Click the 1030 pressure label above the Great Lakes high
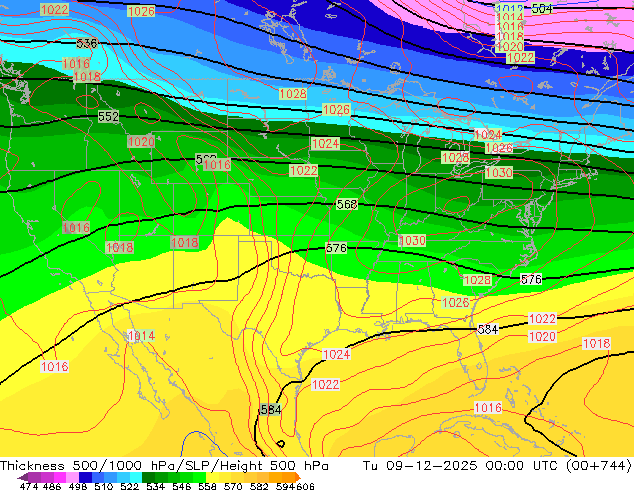 (x=499, y=173)
